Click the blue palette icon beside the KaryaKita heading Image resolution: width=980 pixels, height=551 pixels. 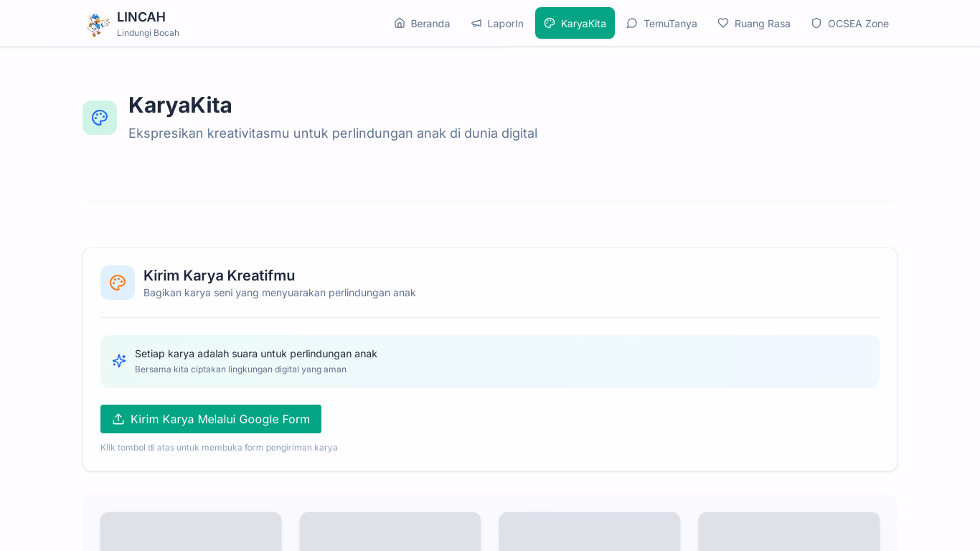pos(100,118)
